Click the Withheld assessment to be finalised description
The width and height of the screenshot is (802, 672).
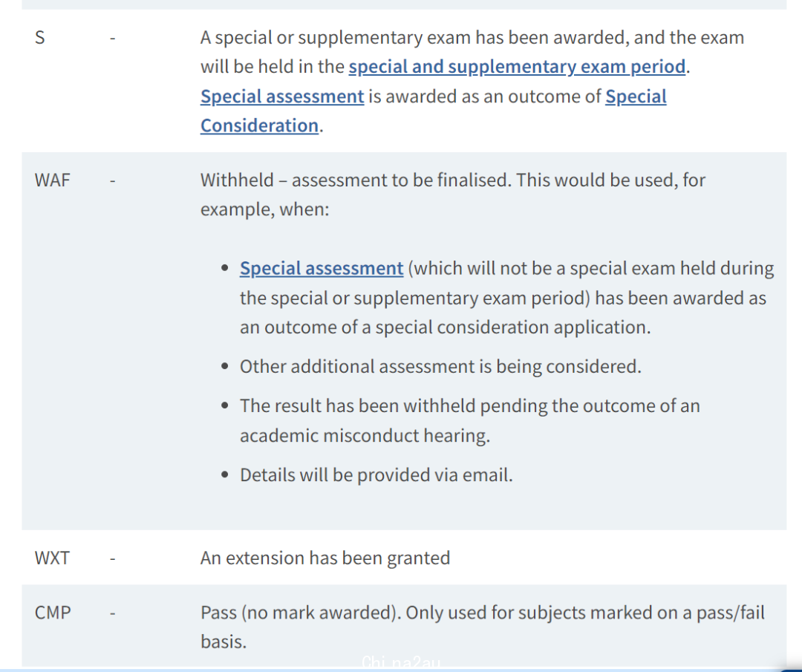(453, 195)
